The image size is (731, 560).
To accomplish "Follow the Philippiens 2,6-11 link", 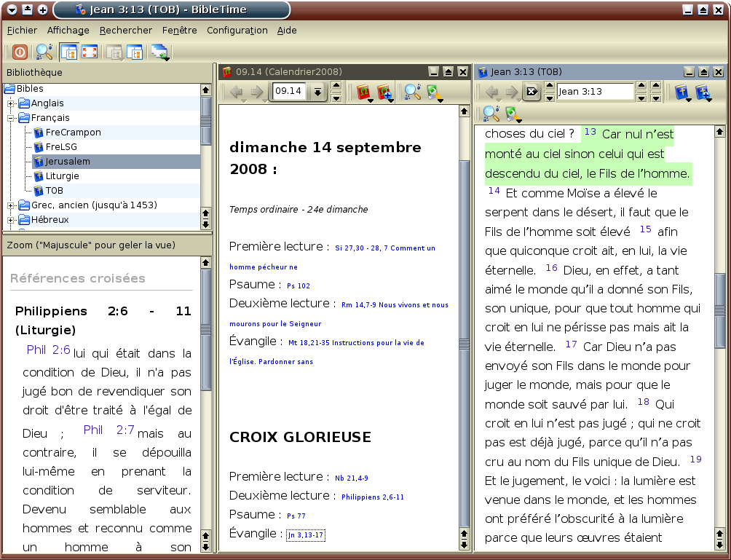I will [x=373, y=497].
